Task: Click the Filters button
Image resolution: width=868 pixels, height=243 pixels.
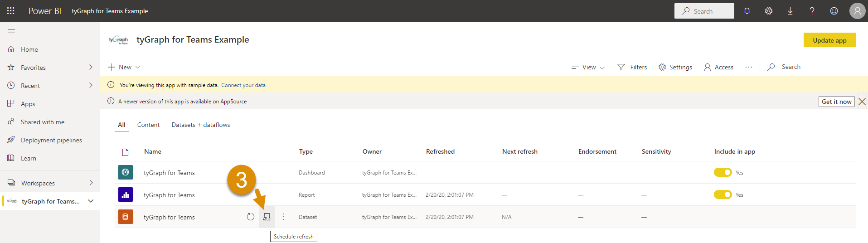Action: (632, 67)
